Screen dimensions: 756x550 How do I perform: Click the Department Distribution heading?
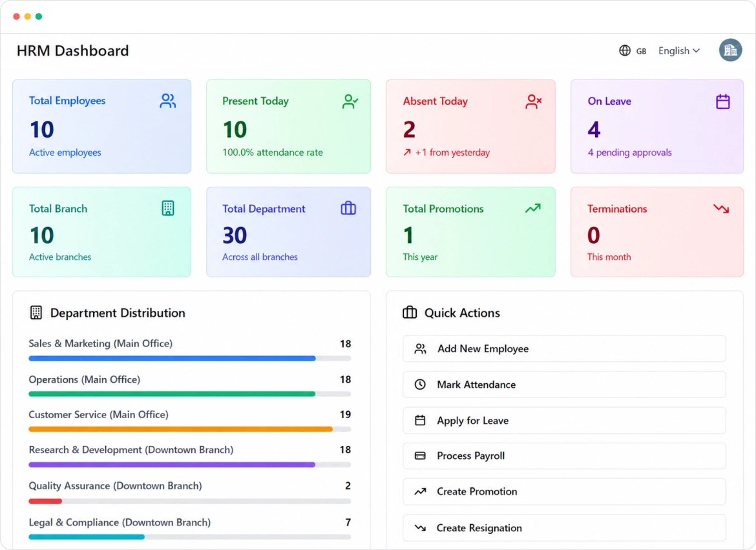click(x=118, y=313)
